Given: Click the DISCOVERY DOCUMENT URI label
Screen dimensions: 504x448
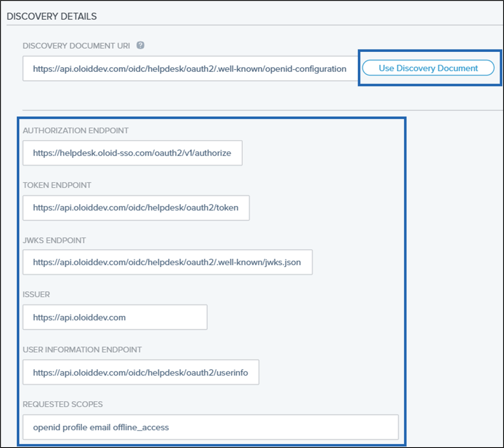Looking at the screenshot, I should pyautogui.click(x=76, y=46).
